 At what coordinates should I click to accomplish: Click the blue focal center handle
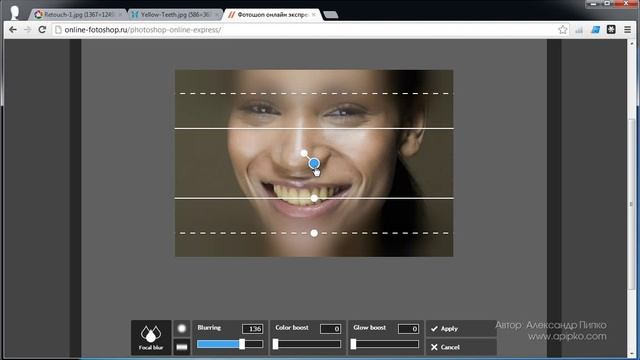[314, 163]
